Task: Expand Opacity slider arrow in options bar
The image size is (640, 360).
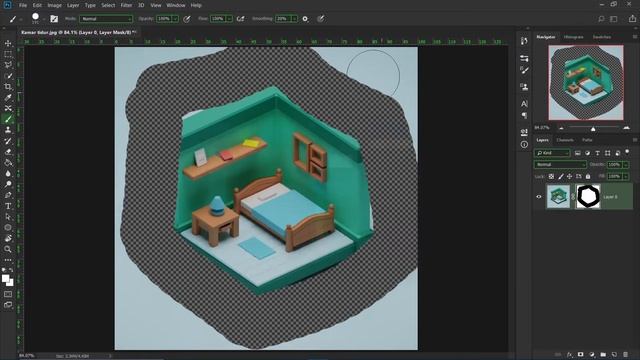Action: point(175,19)
